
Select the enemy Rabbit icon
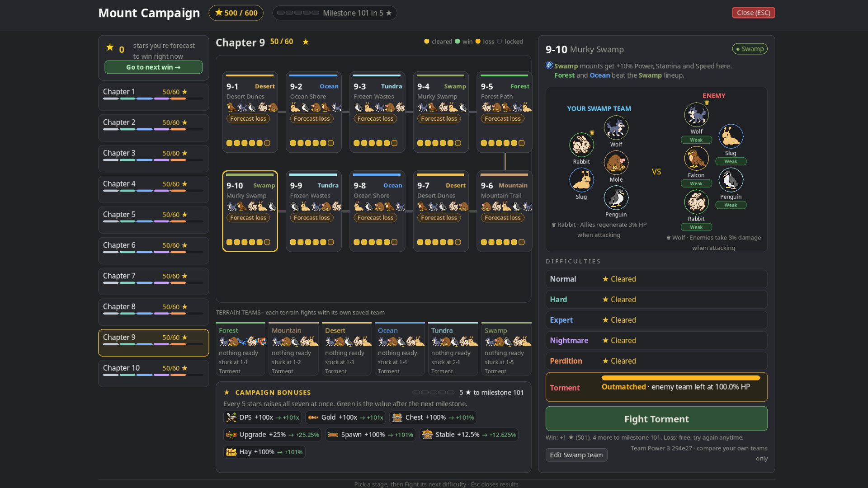pos(696,202)
